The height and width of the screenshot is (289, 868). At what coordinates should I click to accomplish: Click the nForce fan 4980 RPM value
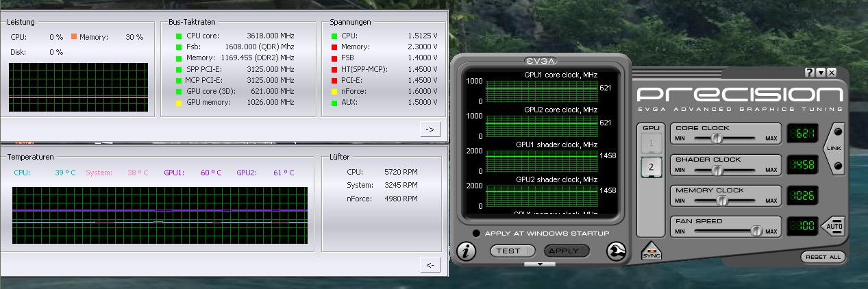pyautogui.click(x=401, y=199)
